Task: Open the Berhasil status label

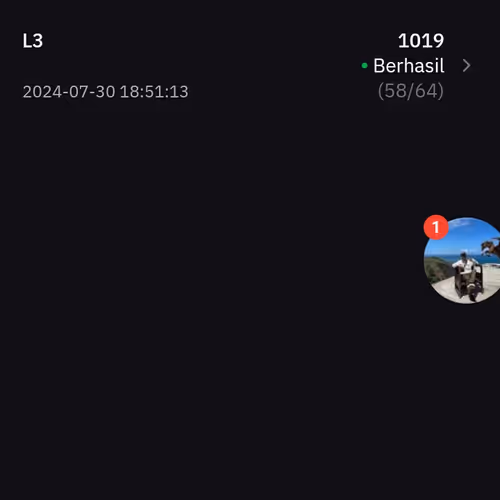Action: [409, 66]
